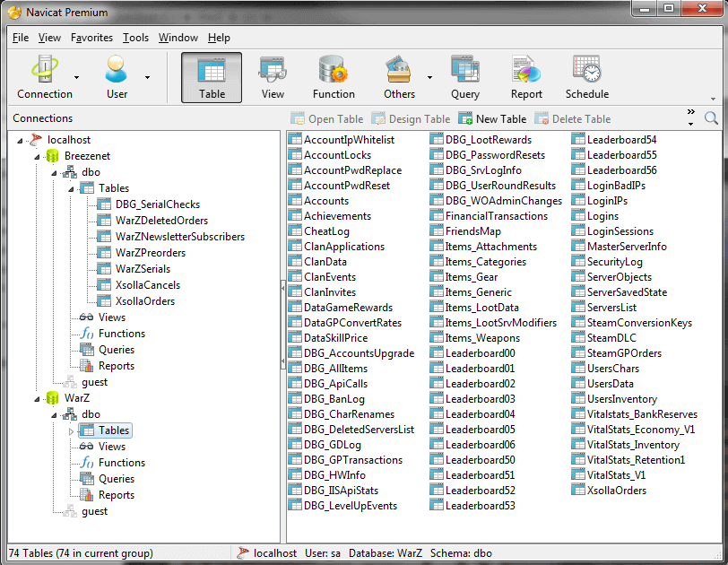Open the File menu
The image size is (728, 565).
point(21,38)
